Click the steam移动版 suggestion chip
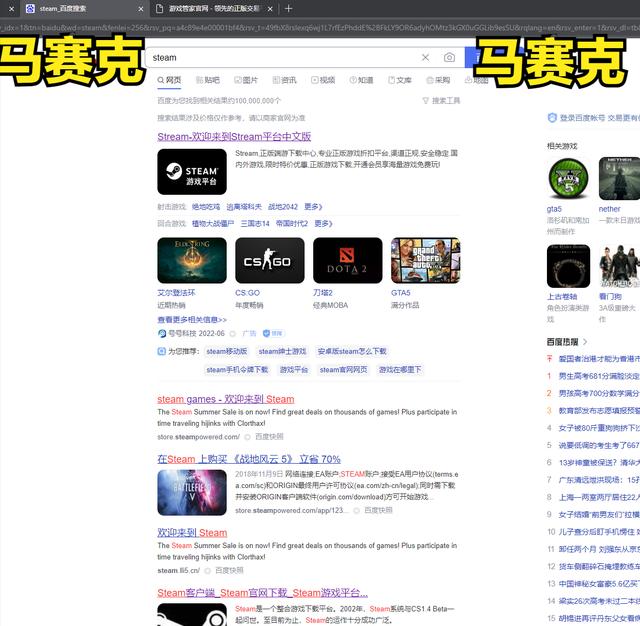This screenshot has height=626, width=640. (227, 352)
